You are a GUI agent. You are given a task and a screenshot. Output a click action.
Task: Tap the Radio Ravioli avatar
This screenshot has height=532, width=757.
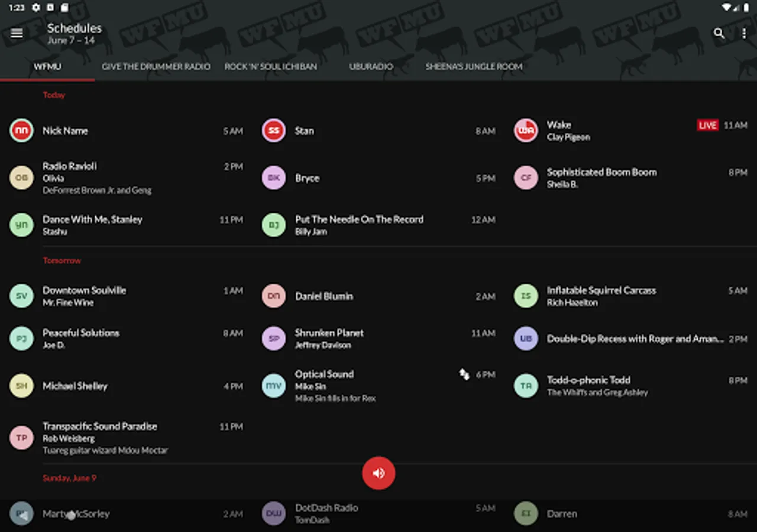[22, 178]
